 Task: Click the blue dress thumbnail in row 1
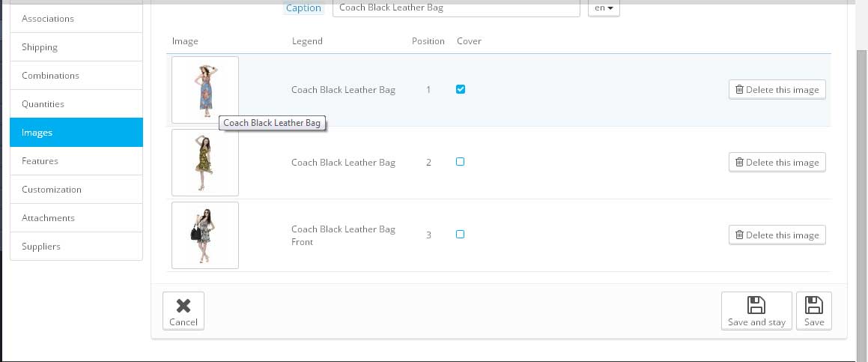205,90
